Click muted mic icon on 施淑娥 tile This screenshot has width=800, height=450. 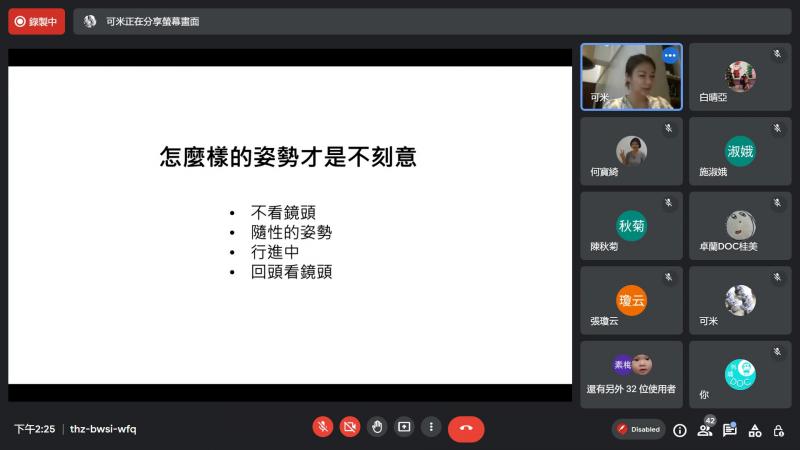click(777, 128)
